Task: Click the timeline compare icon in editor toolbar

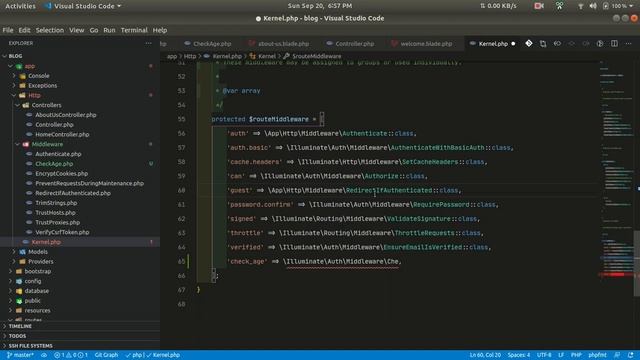Action: click(x=600, y=43)
